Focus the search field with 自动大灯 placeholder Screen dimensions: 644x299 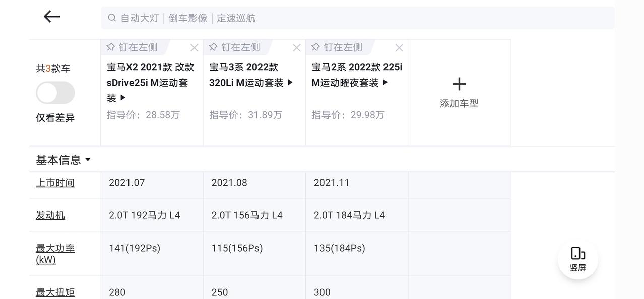[x=357, y=18]
